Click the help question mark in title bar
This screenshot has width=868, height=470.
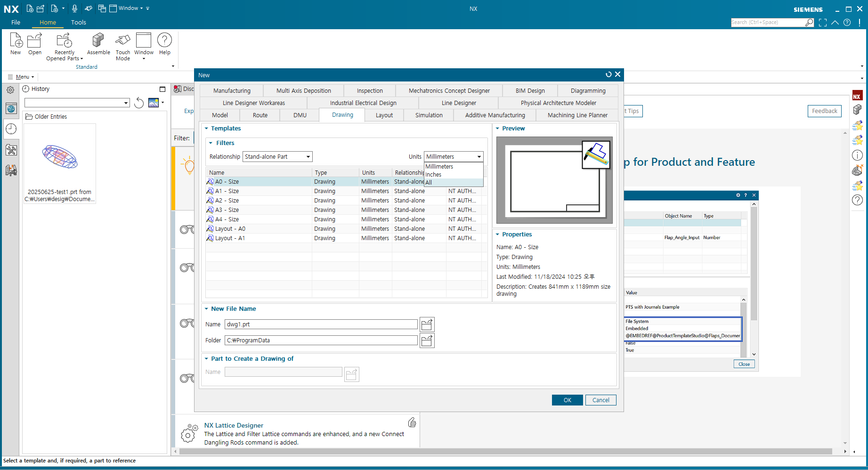pos(847,22)
